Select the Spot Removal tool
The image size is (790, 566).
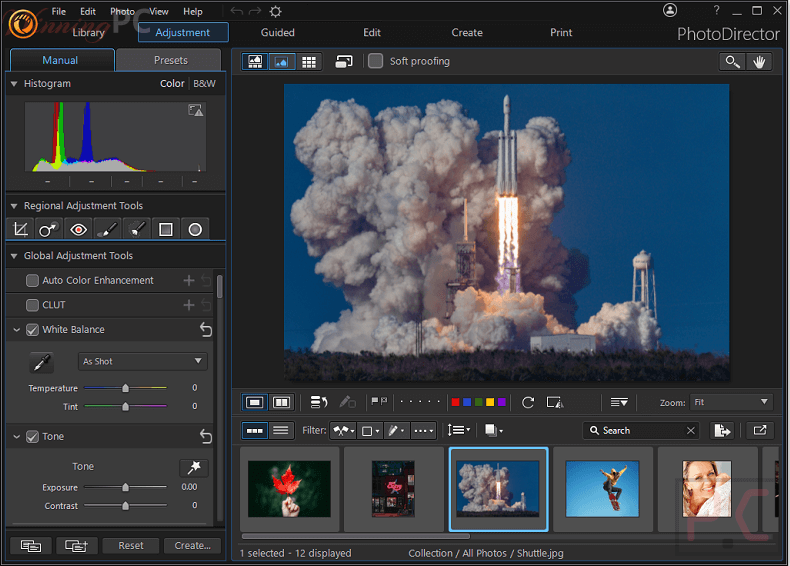pyautogui.click(x=49, y=229)
